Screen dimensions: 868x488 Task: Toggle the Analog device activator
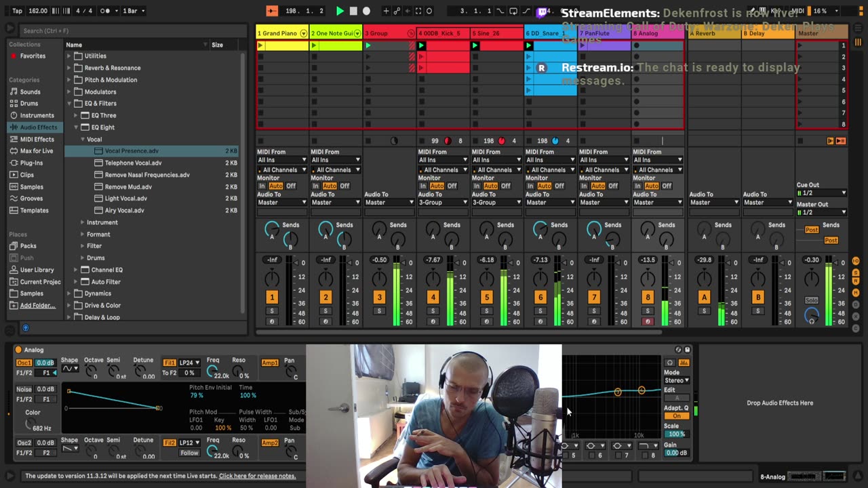[x=18, y=350]
